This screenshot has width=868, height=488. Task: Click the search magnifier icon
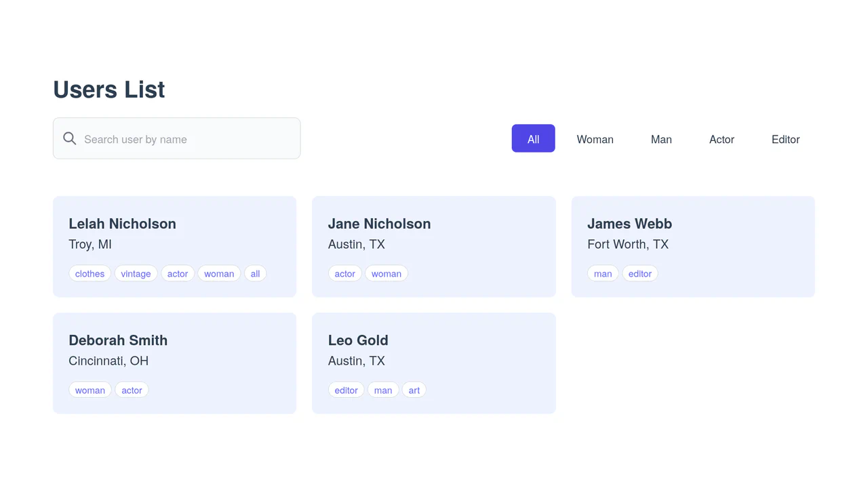point(70,138)
